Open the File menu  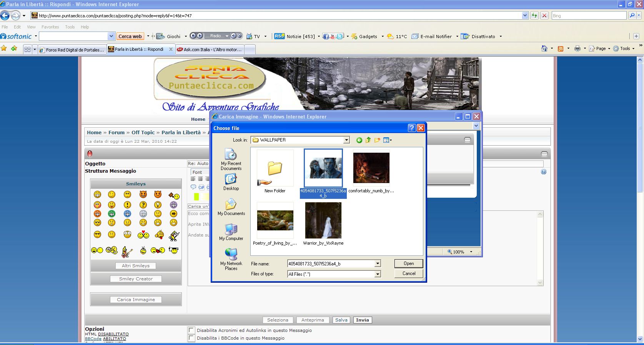coord(5,27)
